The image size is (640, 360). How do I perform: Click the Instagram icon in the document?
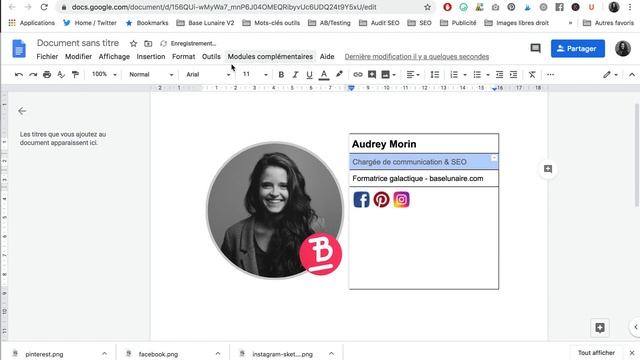click(401, 200)
